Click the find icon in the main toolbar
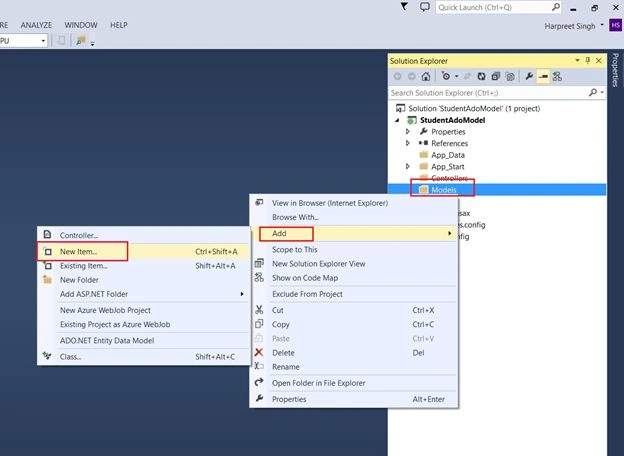Screen dimensions: 624x456 click(x=81, y=41)
